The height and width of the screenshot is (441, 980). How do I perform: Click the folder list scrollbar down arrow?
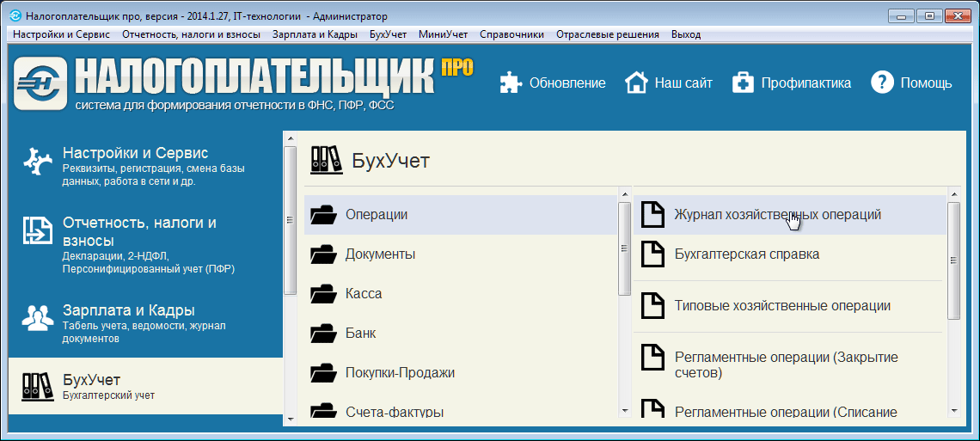[x=624, y=410]
